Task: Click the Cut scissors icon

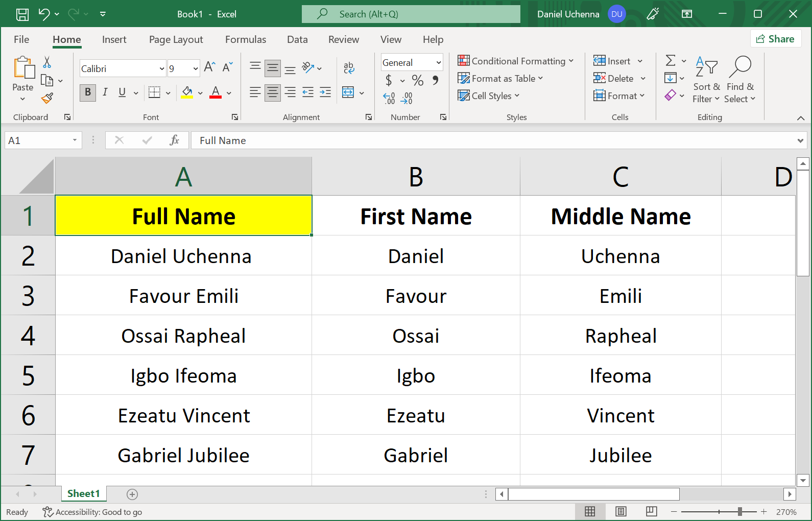Action: [x=47, y=62]
